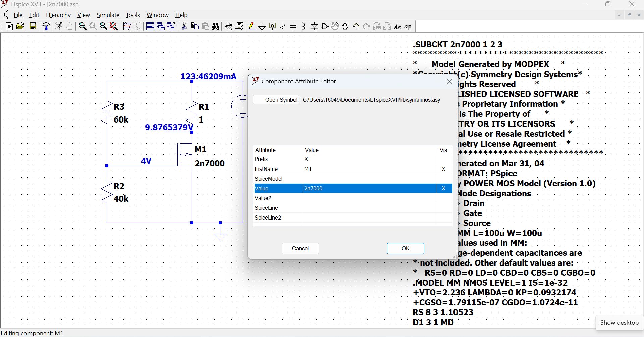Place a Diode from the toolbar

coord(314,27)
